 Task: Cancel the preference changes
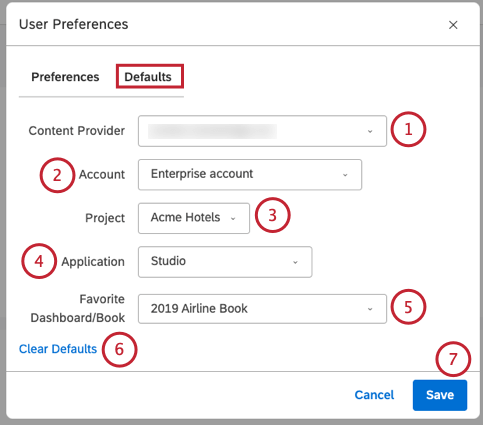point(374,395)
